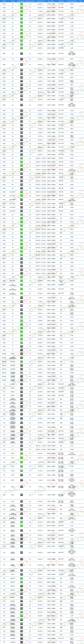Image resolution: width=84 pixels, height=644 pixels.
Task: Click the diesel icon in the VW CC CUVC row
Action: pos(22,446)
